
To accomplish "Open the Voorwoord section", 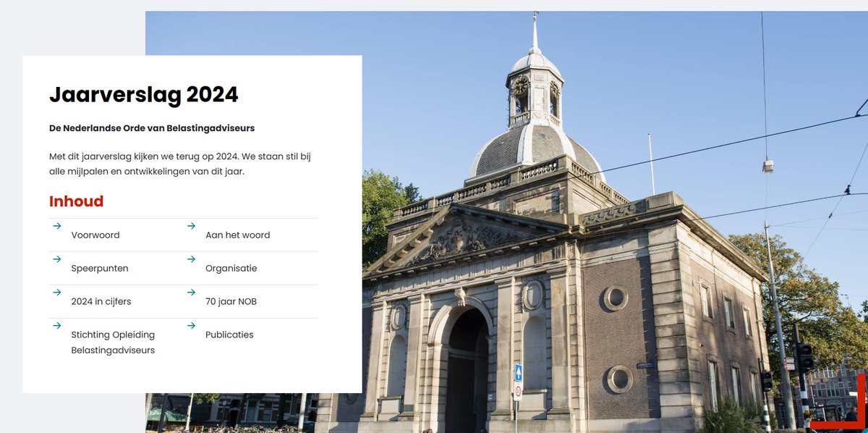I will coord(95,235).
